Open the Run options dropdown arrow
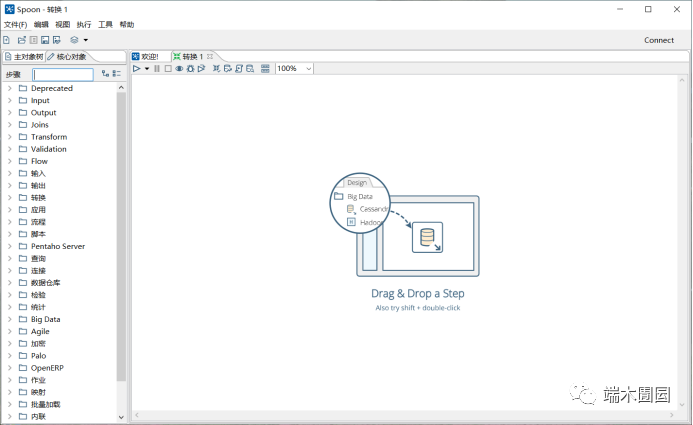 click(147, 69)
